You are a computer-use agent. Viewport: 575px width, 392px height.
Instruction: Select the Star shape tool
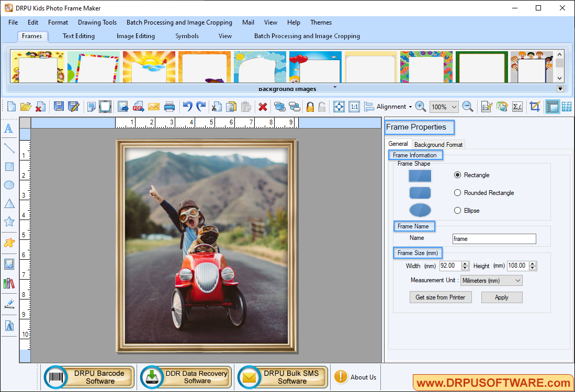[x=8, y=221]
